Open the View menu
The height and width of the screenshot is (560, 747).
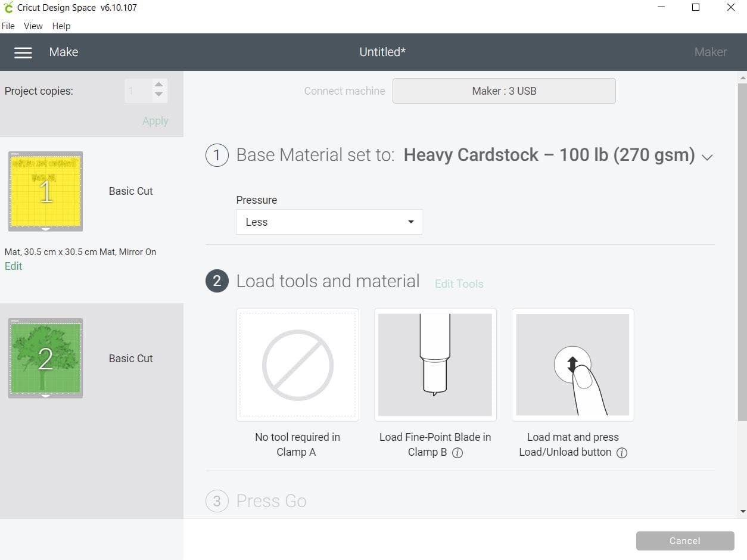click(33, 26)
